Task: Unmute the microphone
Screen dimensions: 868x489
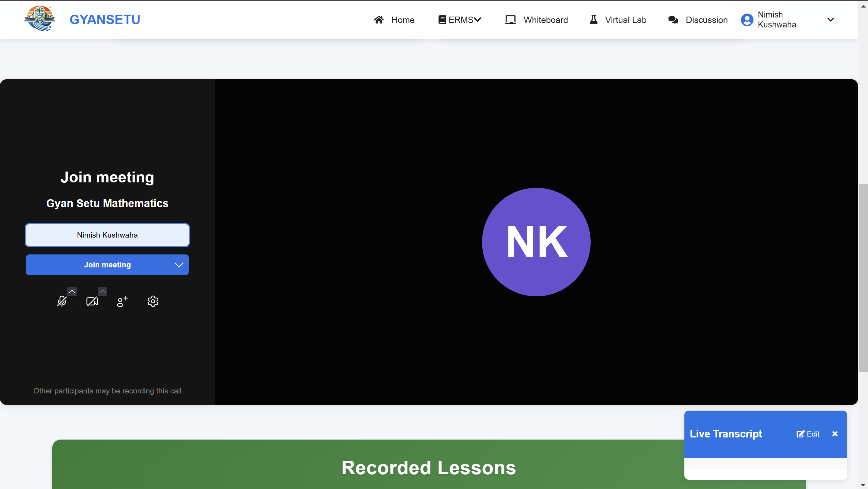Action: click(62, 301)
